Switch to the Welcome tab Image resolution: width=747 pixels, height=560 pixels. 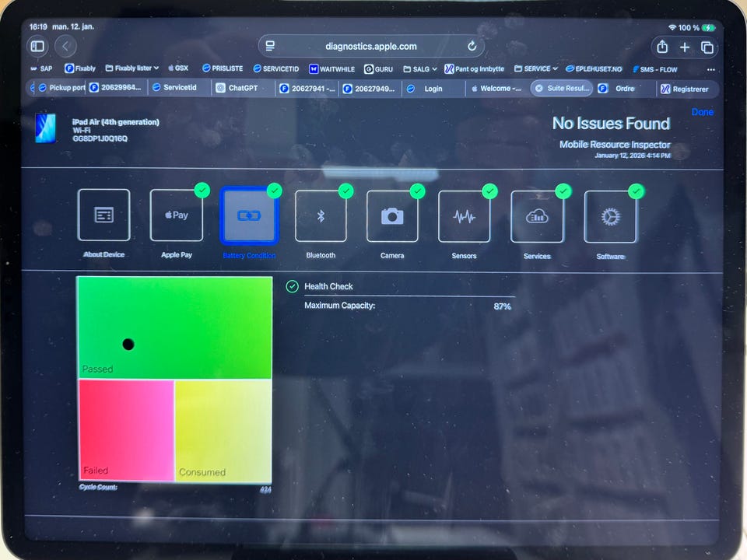tap(496, 89)
